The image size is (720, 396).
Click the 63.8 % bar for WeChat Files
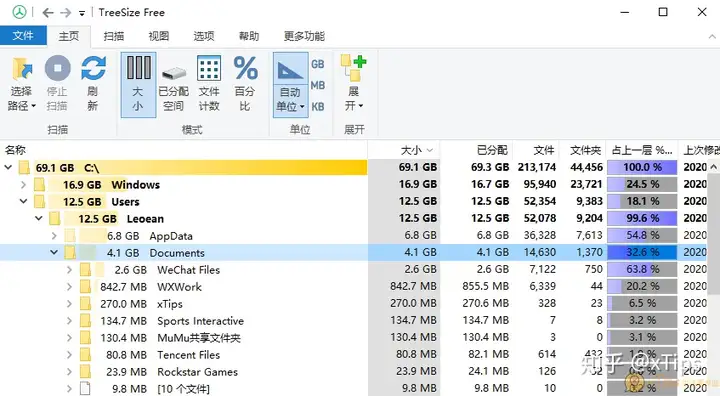642,269
